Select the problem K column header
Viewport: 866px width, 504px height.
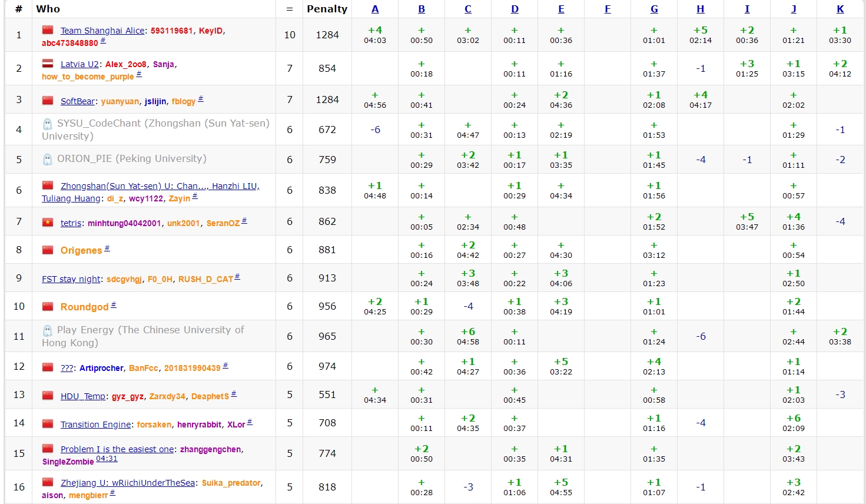click(x=840, y=9)
